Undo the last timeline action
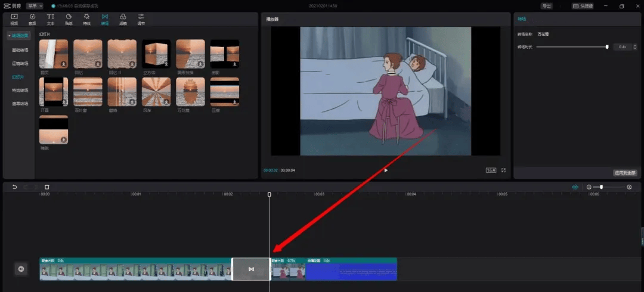Image resolution: width=644 pixels, height=292 pixels. 15,187
